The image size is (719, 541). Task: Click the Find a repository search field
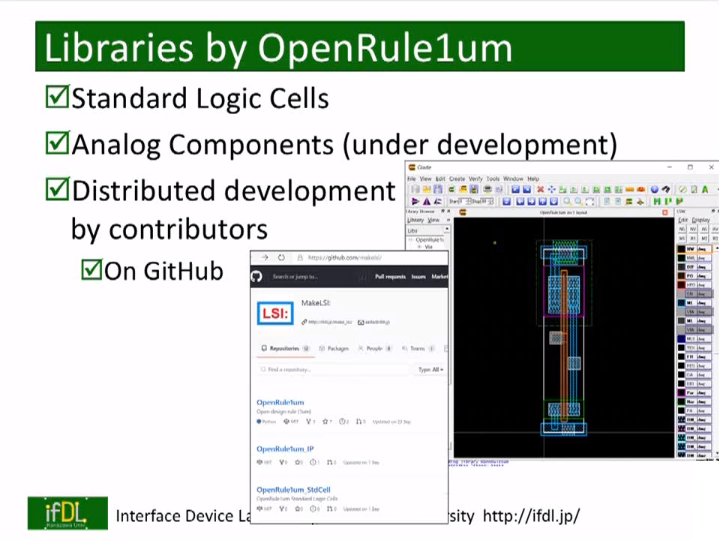pos(332,370)
